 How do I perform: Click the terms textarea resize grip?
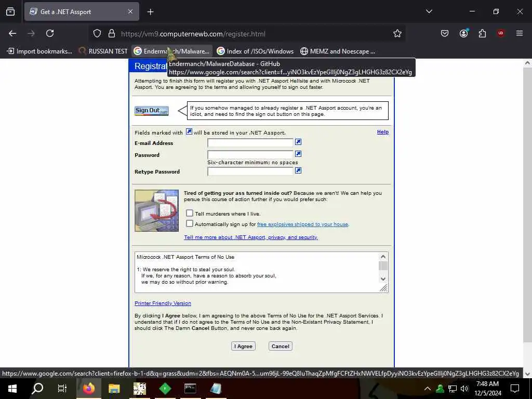(383, 288)
